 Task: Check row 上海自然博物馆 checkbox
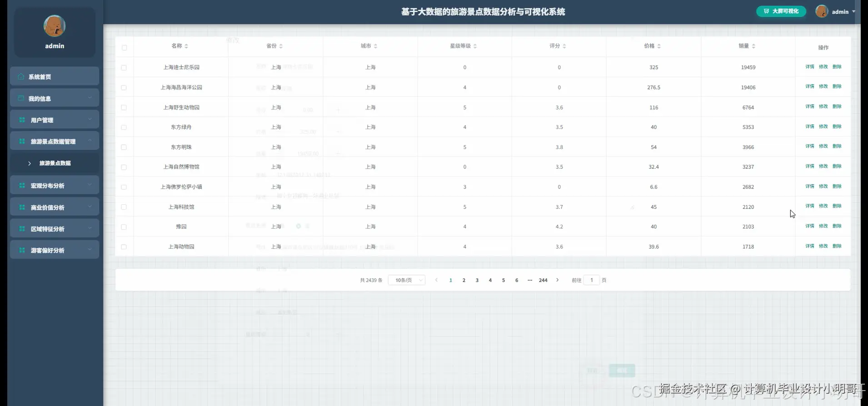pyautogui.click(x=124, y=167)
